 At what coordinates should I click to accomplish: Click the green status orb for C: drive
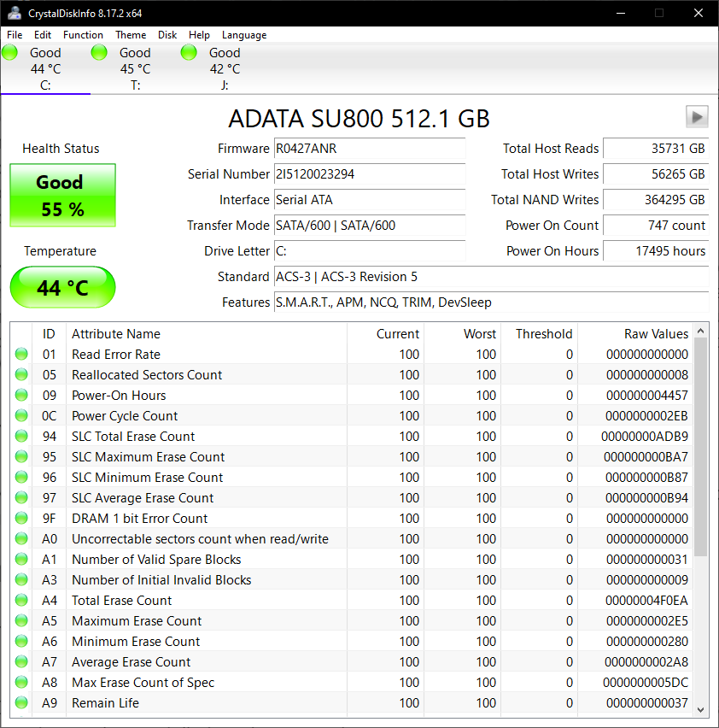tap(9, 52)
